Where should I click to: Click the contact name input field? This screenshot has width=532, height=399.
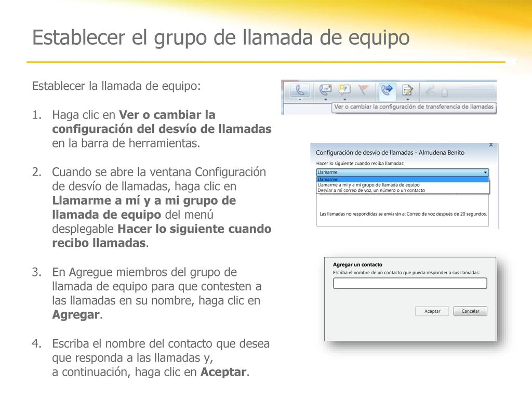[410, 283]
